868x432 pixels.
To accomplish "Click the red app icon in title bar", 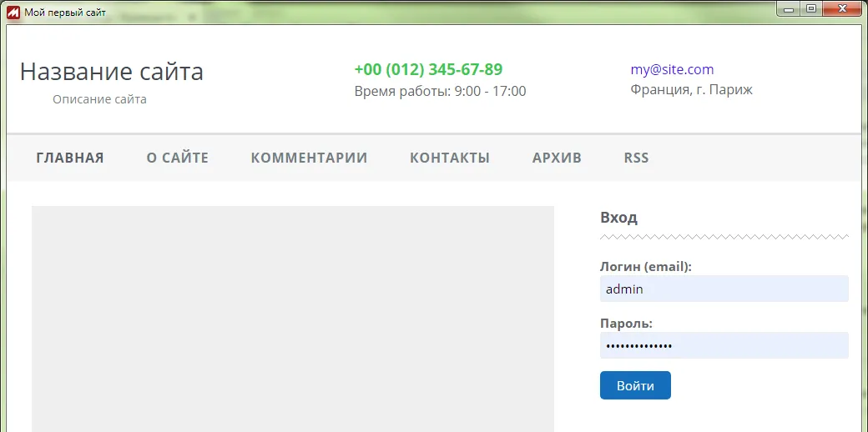I will click(14, 12).
